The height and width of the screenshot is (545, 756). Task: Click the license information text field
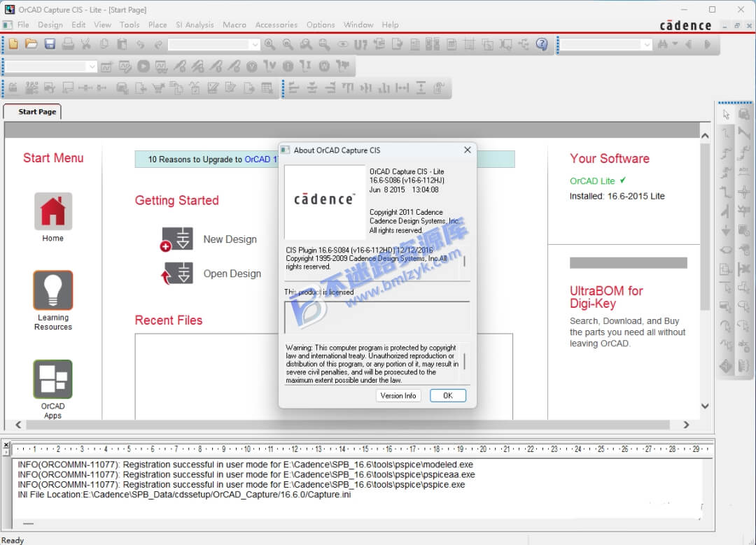click(377, 318)
